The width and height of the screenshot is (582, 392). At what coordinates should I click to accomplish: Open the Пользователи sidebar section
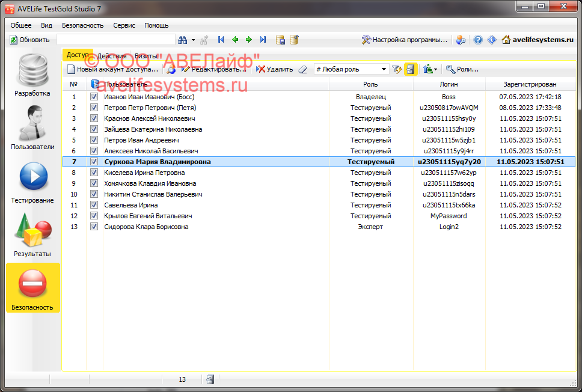point(32,127)
